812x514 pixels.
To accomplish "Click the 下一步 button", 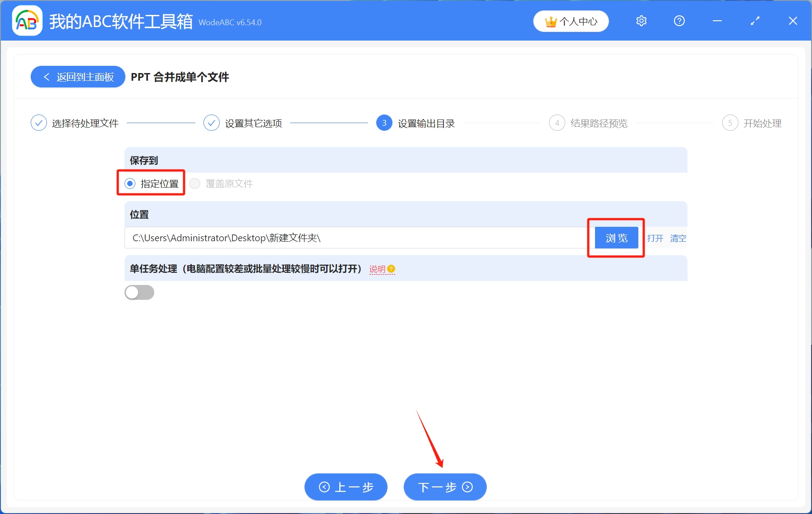I will point(444,487).
